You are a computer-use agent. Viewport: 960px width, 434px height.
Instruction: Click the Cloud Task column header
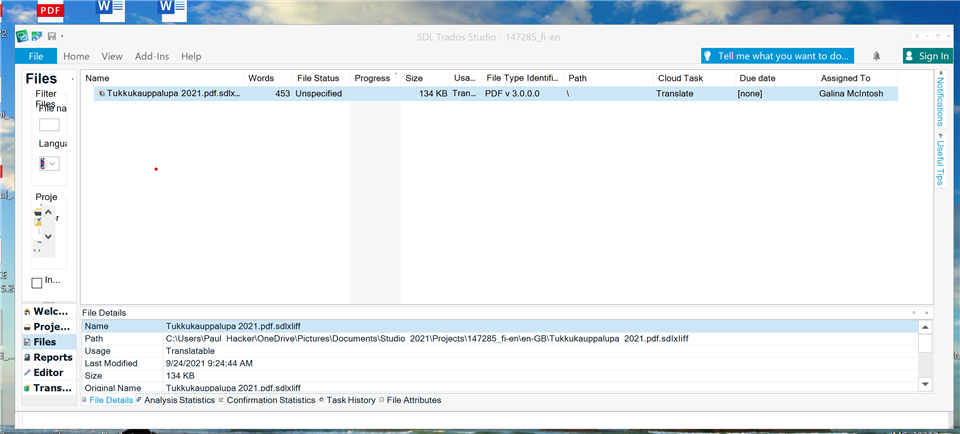pyautogui.click(x=694, y=78)
